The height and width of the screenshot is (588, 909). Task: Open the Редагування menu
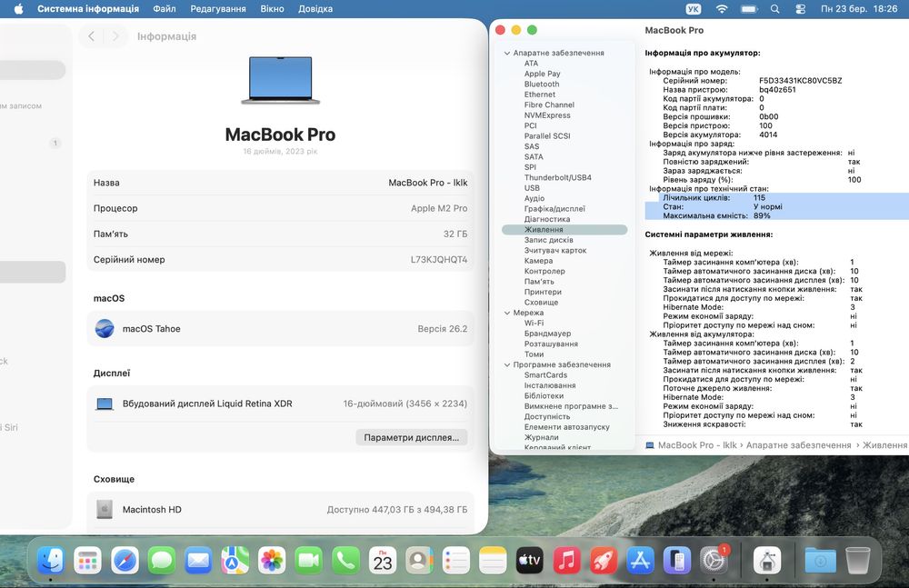218,9
